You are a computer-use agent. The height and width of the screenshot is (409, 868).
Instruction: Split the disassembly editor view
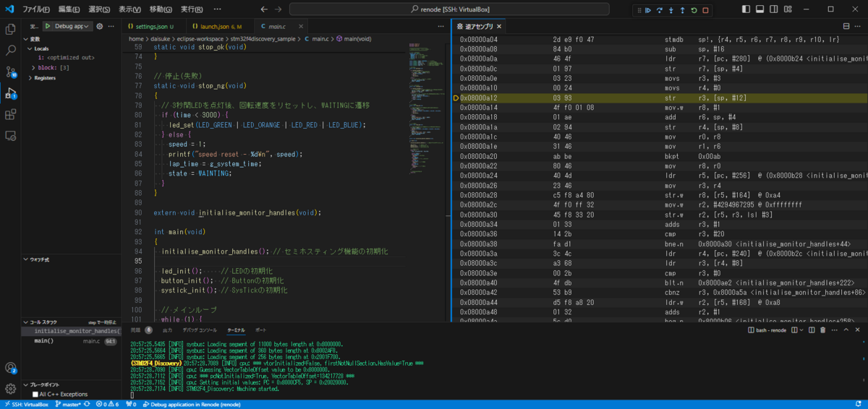tap(846, 26)
